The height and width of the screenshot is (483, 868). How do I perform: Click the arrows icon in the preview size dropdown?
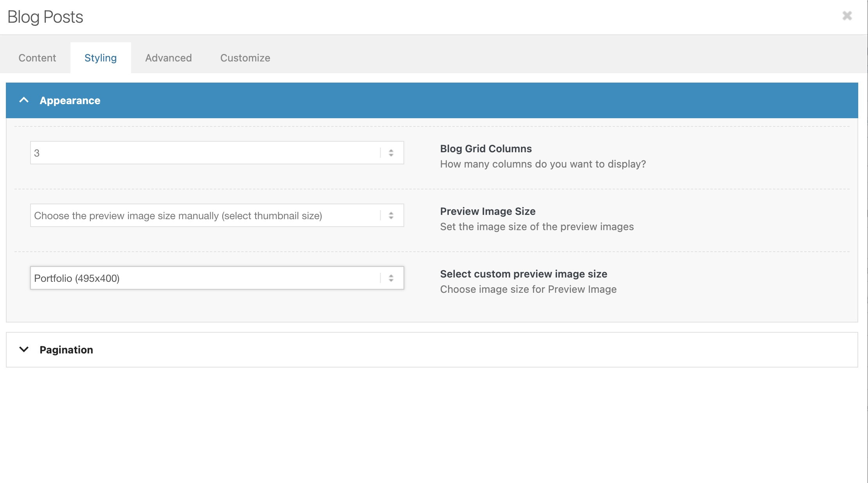(391, 216)
